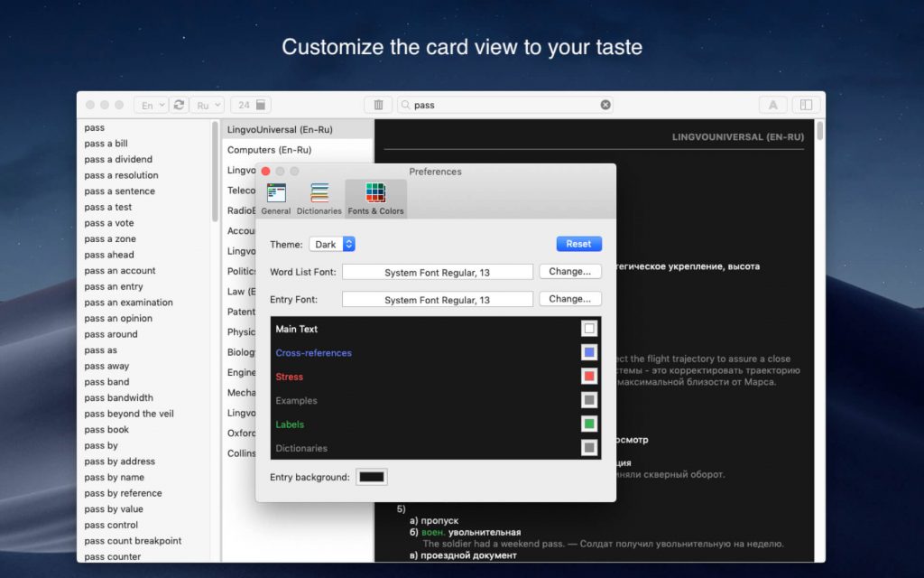Click Change for the Word List Font
The image size is (924, 578).
click(570, 271)
